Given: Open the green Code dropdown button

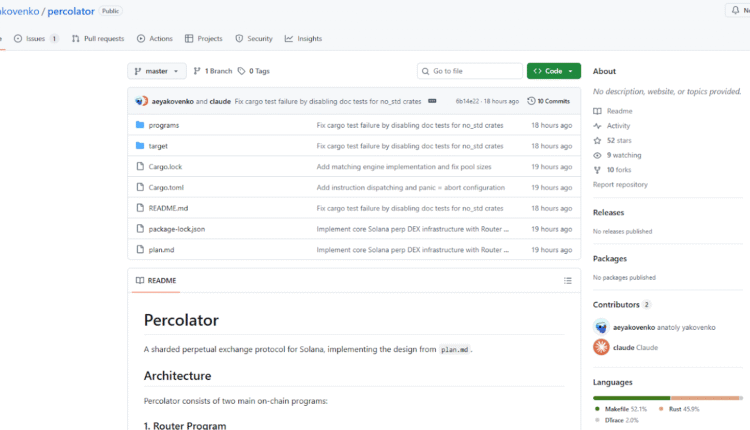Looking at the screenshot, I should click(553, 71).
